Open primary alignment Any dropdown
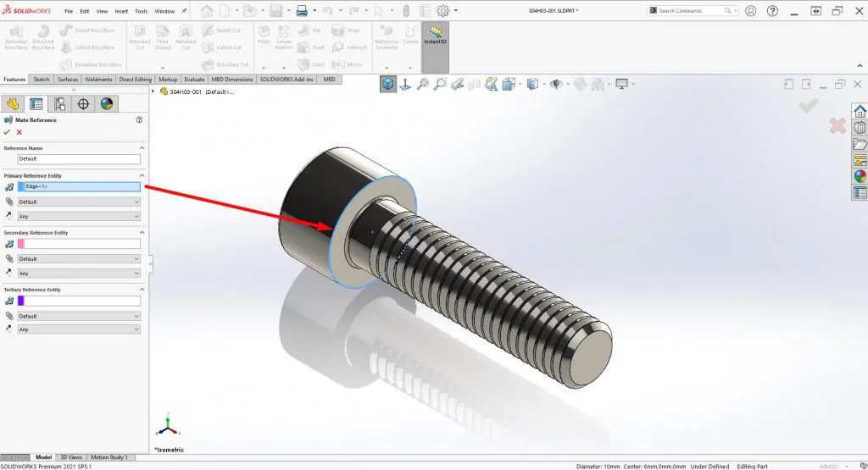The width and height of the screenshot is (868, 470). coord(79,216)
